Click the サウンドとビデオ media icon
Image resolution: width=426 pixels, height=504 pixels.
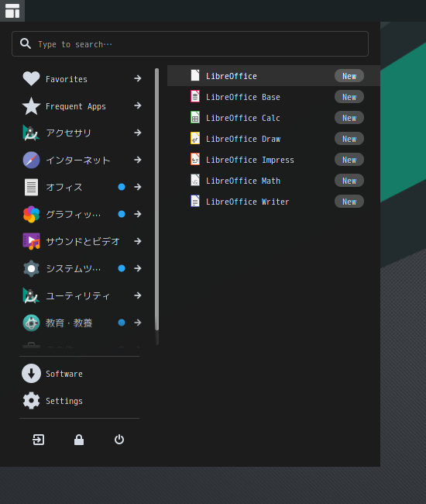(31, 241)
